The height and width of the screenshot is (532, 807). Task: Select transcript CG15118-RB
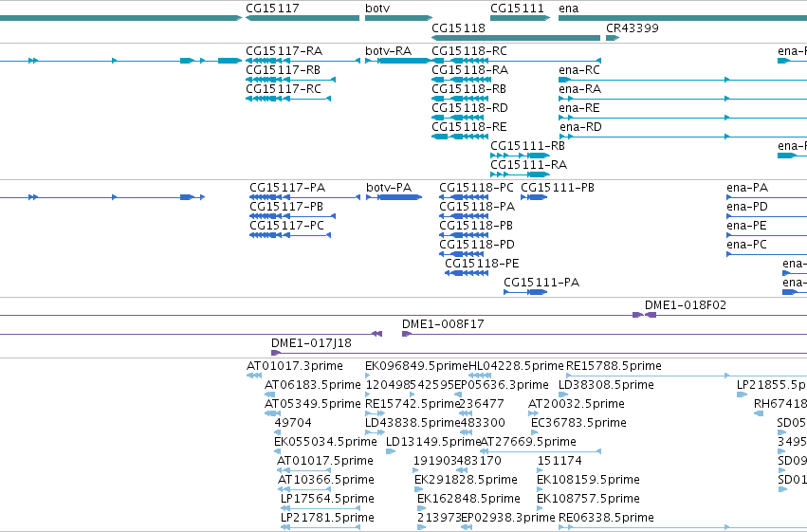point(461,99)
